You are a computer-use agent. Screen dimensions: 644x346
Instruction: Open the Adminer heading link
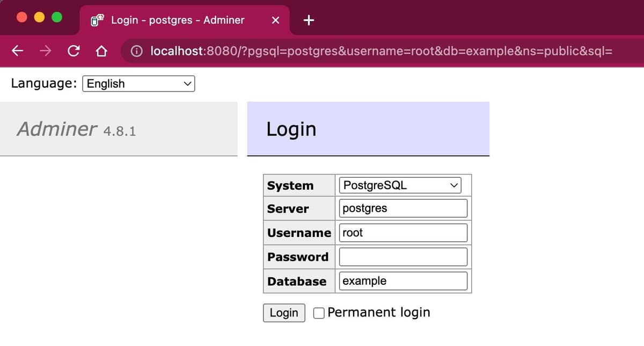click(x=57, y=129)
